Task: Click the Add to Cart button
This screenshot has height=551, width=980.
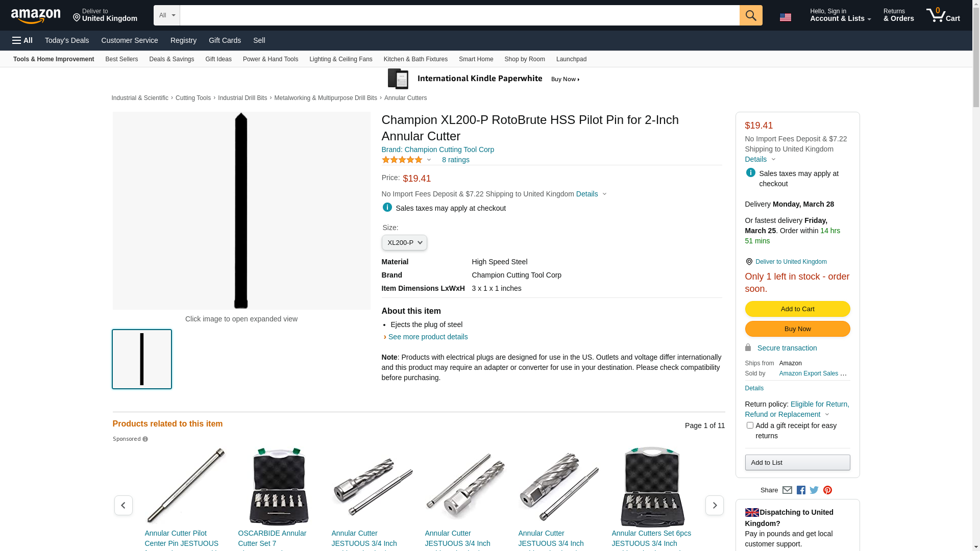Action: 797,309
